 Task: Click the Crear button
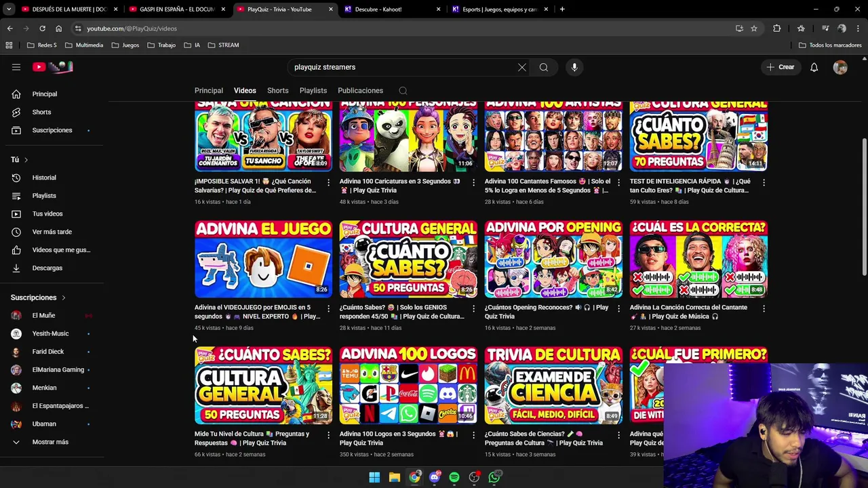click(x=781, y=67)
